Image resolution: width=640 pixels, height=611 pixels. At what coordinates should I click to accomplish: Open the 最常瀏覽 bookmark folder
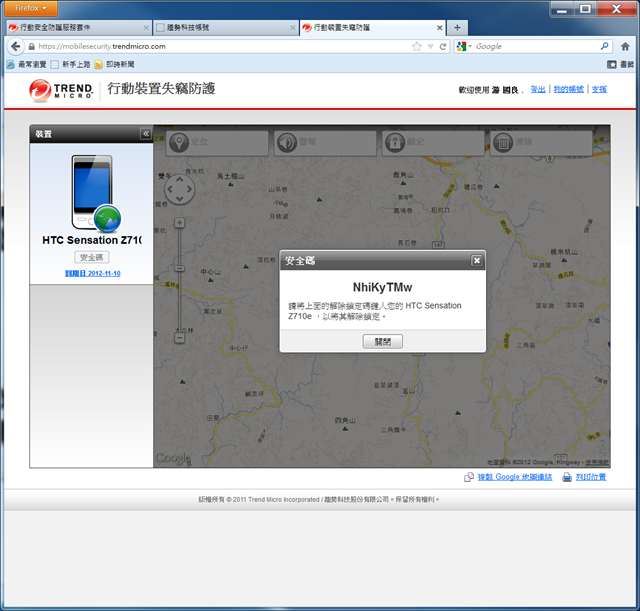[27, 64]
